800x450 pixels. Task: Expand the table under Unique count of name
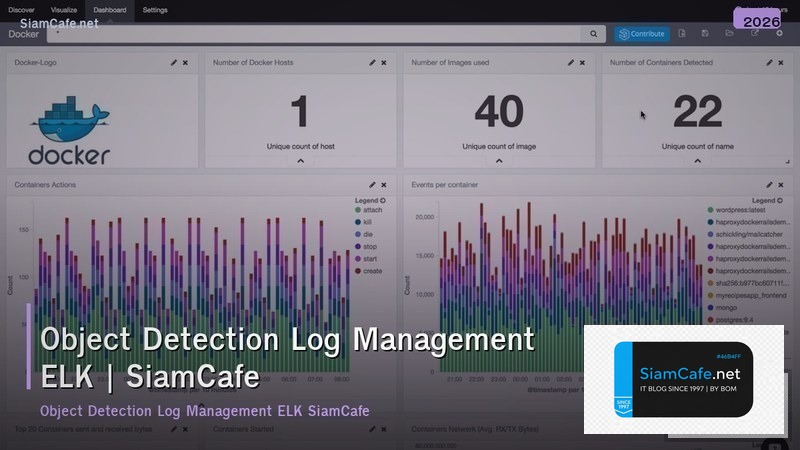click(x=697, y=161)
